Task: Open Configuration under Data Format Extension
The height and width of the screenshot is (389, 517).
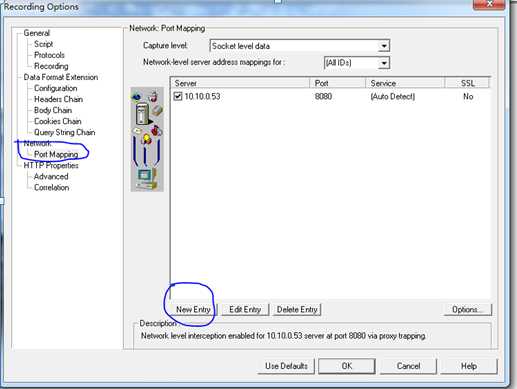Action: [x=56, y=88]
